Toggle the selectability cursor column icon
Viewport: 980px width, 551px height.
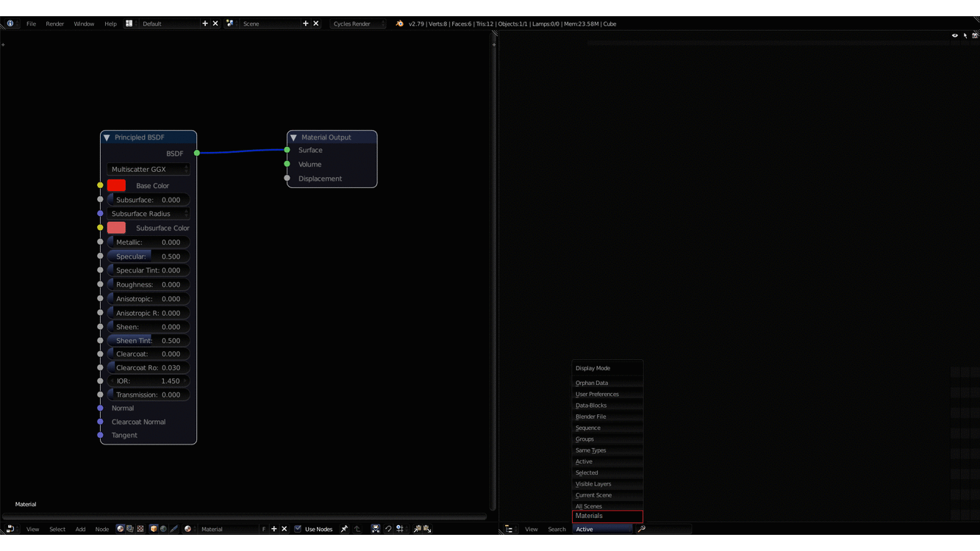[965, 35]
